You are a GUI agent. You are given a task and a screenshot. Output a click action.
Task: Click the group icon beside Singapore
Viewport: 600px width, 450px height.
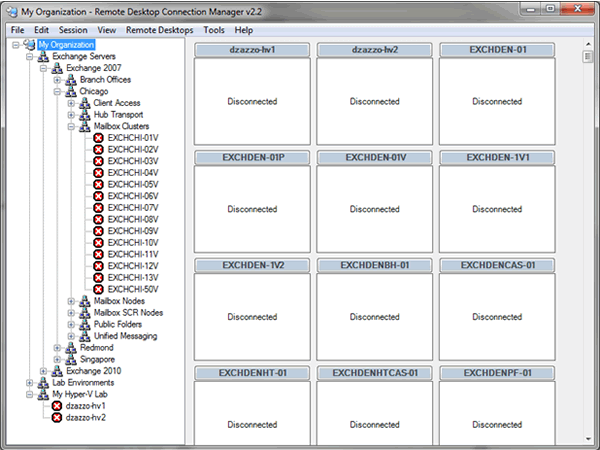[x=71, y=359]
